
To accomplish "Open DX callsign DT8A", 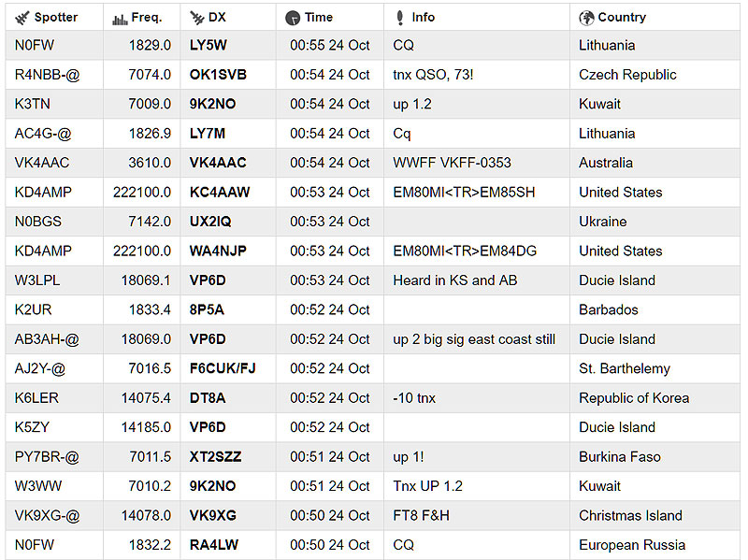I will [207, 398].
